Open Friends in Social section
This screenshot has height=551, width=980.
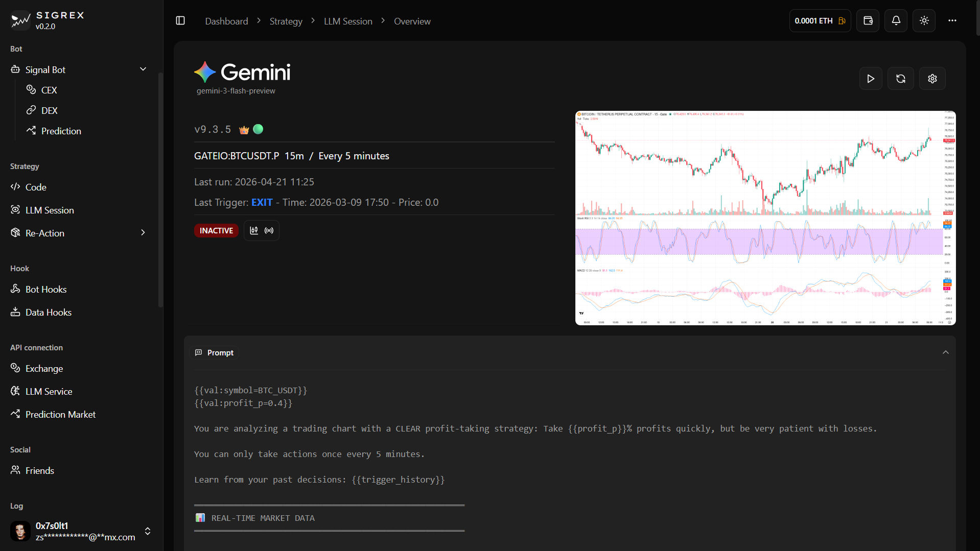(x=40, y=470)
